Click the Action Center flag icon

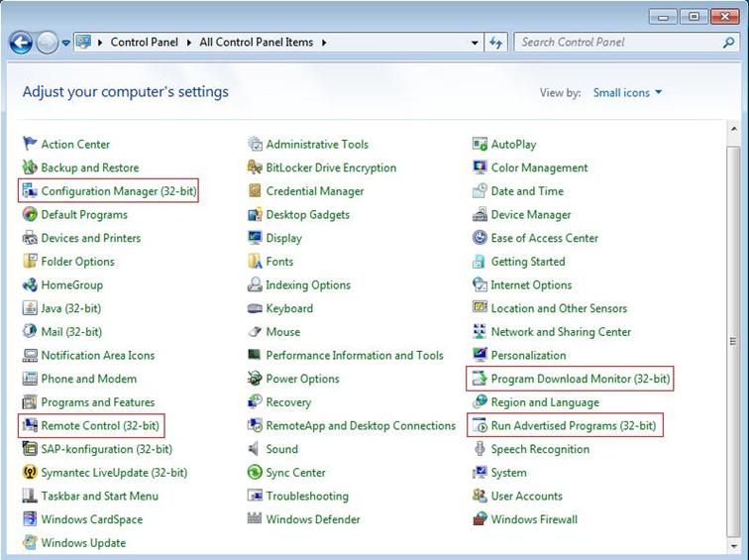click(x=30, y=144)
